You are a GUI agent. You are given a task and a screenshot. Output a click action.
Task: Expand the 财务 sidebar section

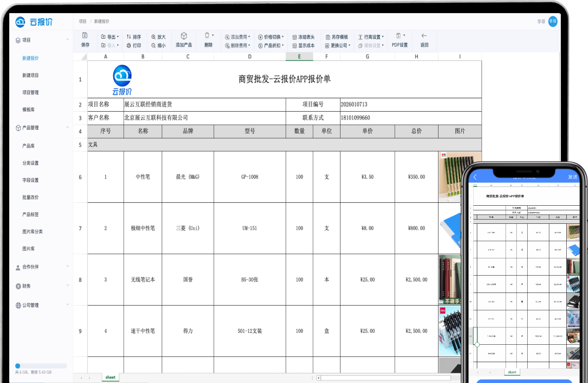pyautogui.click(x=67, y=285)
